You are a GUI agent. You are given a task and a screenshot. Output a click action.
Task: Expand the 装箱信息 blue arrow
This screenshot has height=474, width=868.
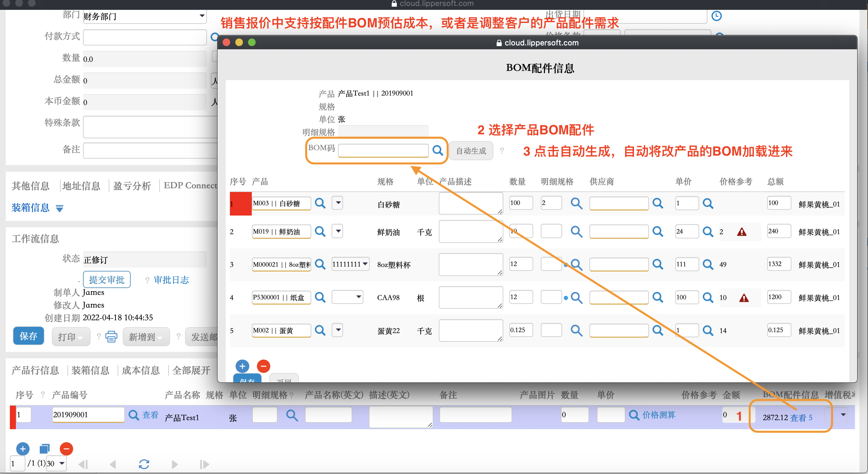[x=60, y=209]
